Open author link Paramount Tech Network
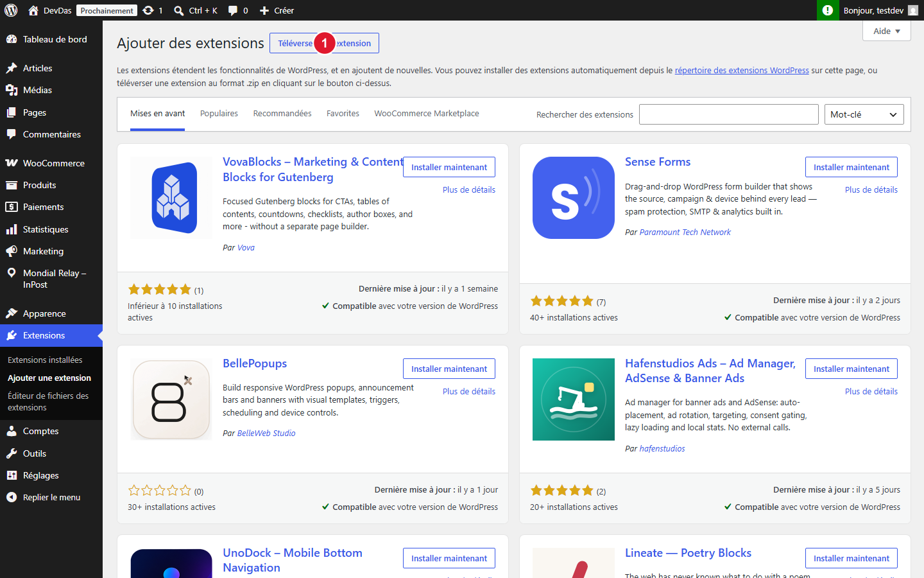 point(685,232)
